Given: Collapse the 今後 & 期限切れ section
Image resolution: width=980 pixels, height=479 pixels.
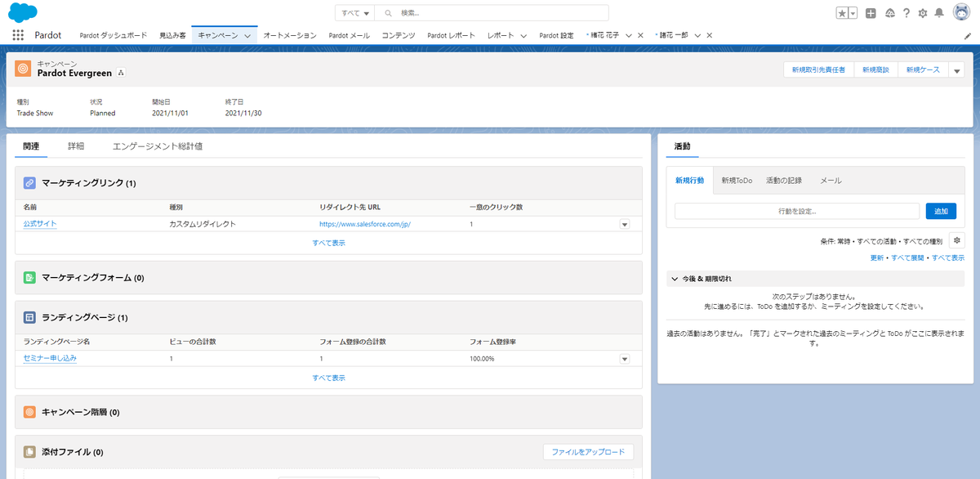Looking at the screenshot, I should tap(675, 279).
